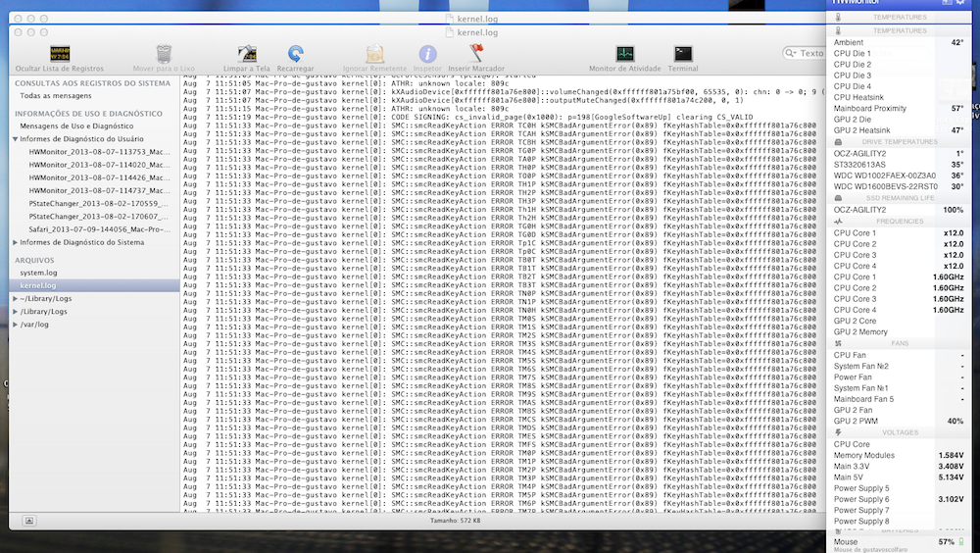Open Terminal from the toolbar
The width and height of the screenshot is (980, 553).
tap(683, 54)
